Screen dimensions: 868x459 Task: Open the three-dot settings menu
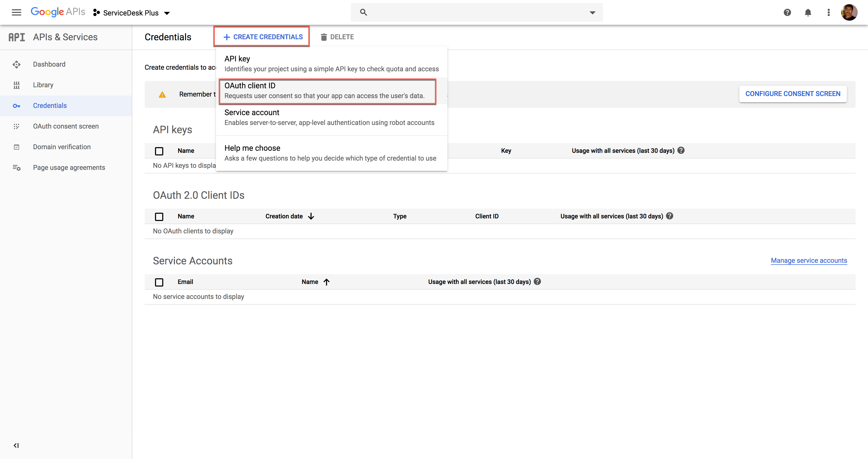[828, 12]
